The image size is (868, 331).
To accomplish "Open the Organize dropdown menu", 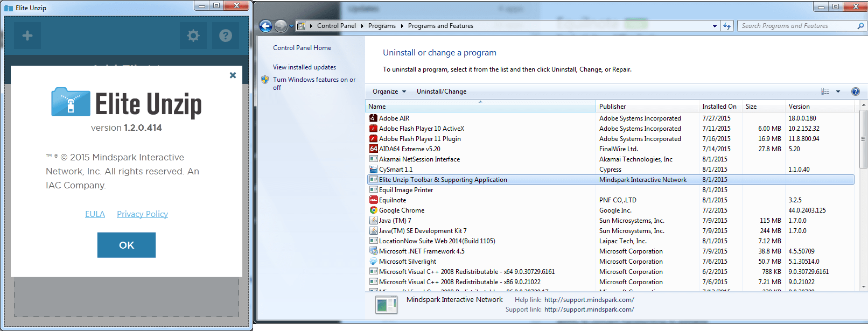I will point(389,91).
